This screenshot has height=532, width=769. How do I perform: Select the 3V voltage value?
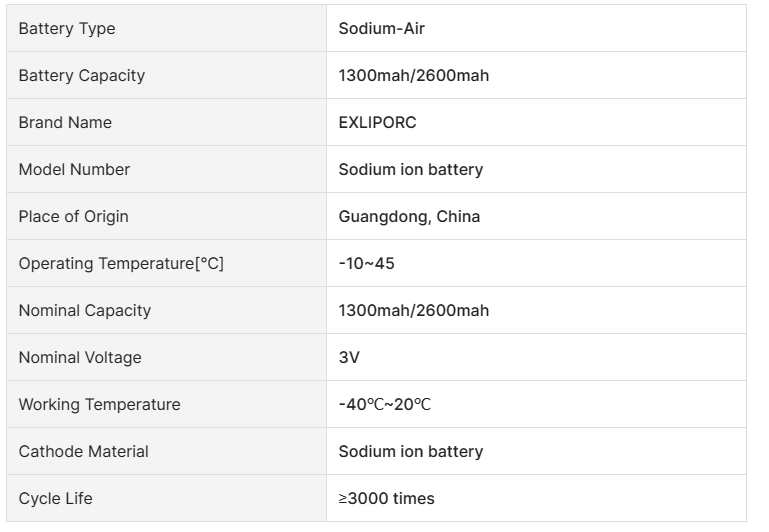(349, 358)
